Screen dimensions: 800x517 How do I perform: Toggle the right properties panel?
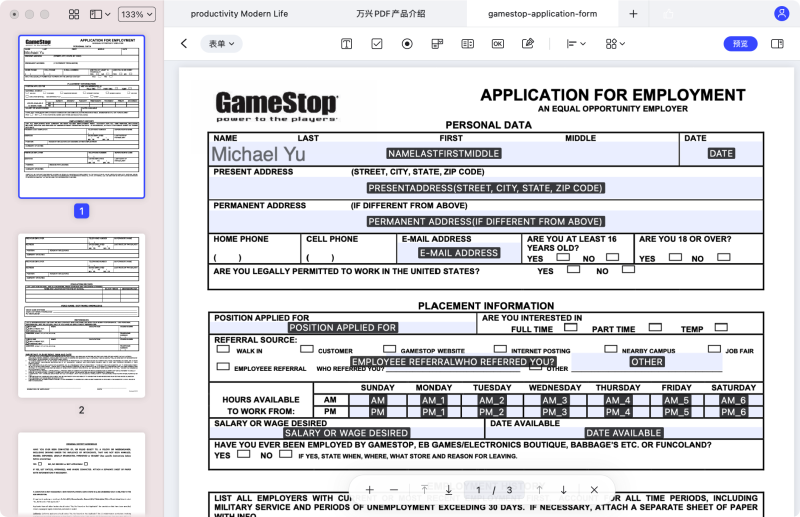click(x=775, y=44)
